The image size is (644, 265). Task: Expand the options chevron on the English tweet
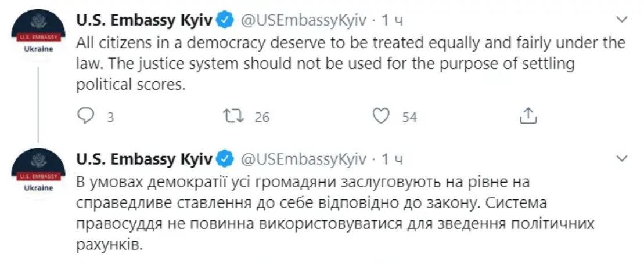pos(621,20)
